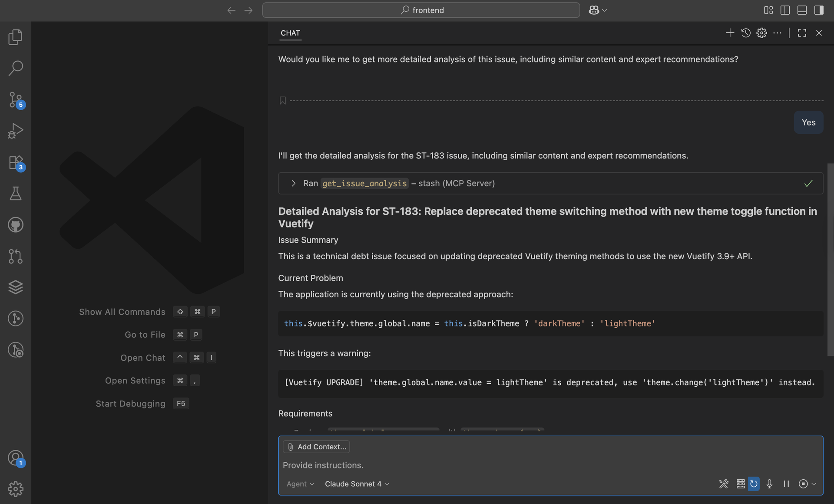Expand the send options chevron next to stop

click(x=814, y=484)
